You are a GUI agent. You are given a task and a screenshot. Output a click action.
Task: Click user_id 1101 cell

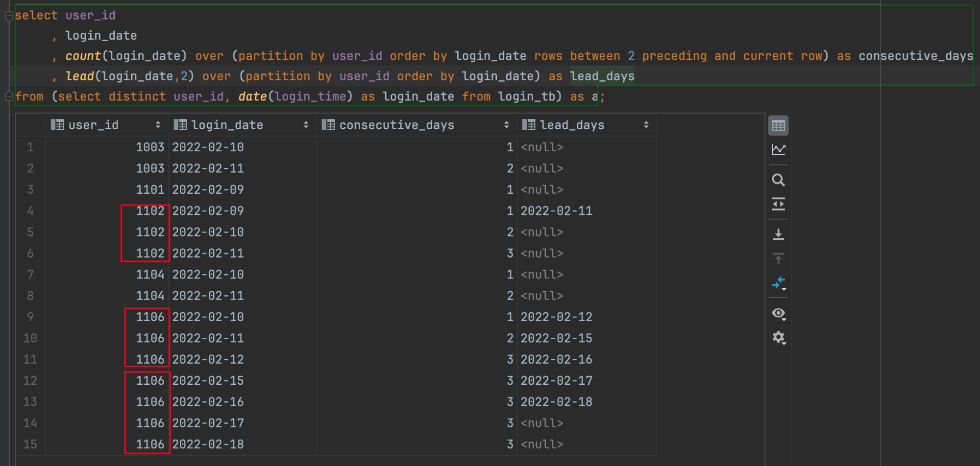coord(150,189)
